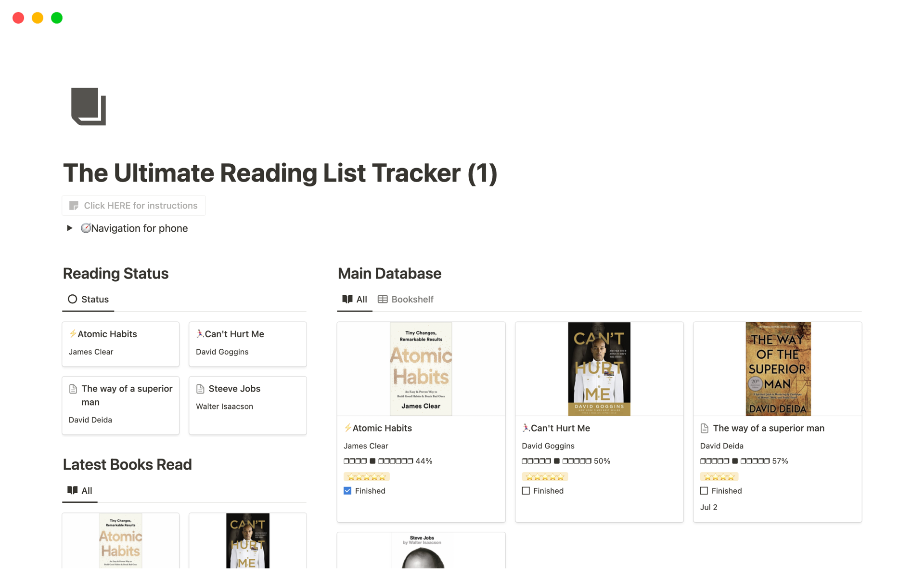The width and height of the screenshot is (924, 578).
Task: Select All tab under Latest Books Read
Action: pyautogui.click(x=80, y=491)
